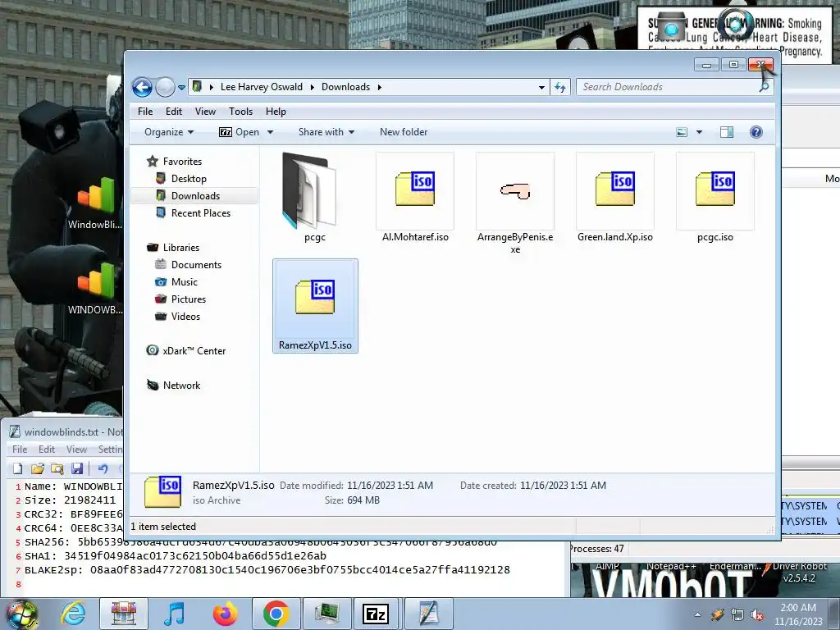
Task: Open the Help menu
Action: tap(276, 112)
